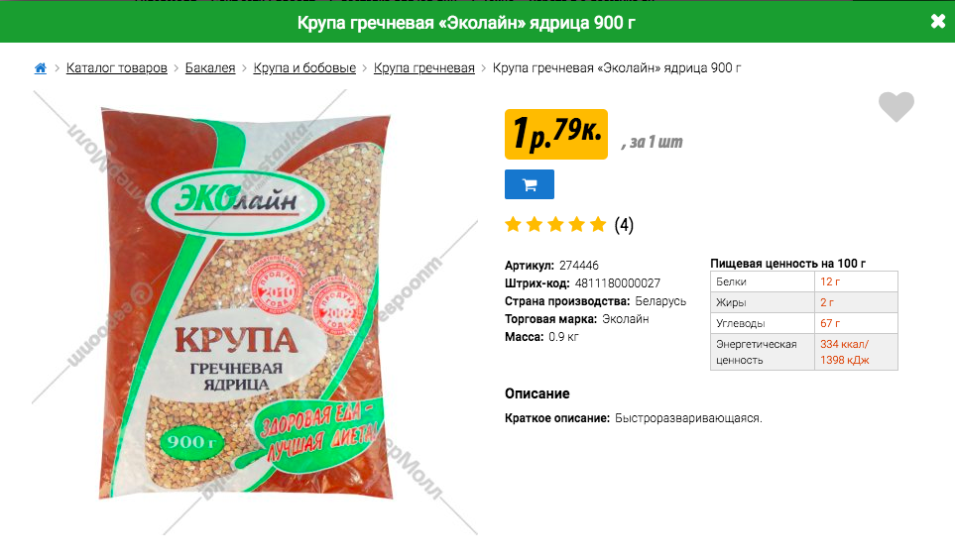Screen dimensions: 955x560
Task: Add product to cart with blue cart button
Action: click(x=530, y=184)
